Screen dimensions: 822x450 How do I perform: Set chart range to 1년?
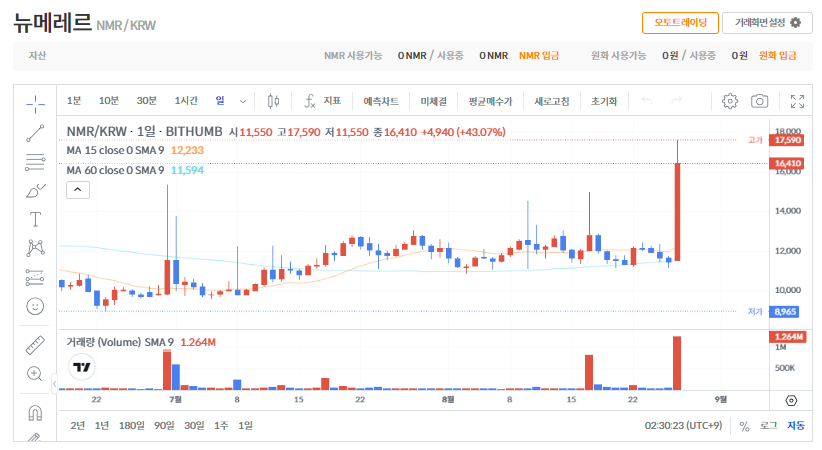(x=102, y=425)
